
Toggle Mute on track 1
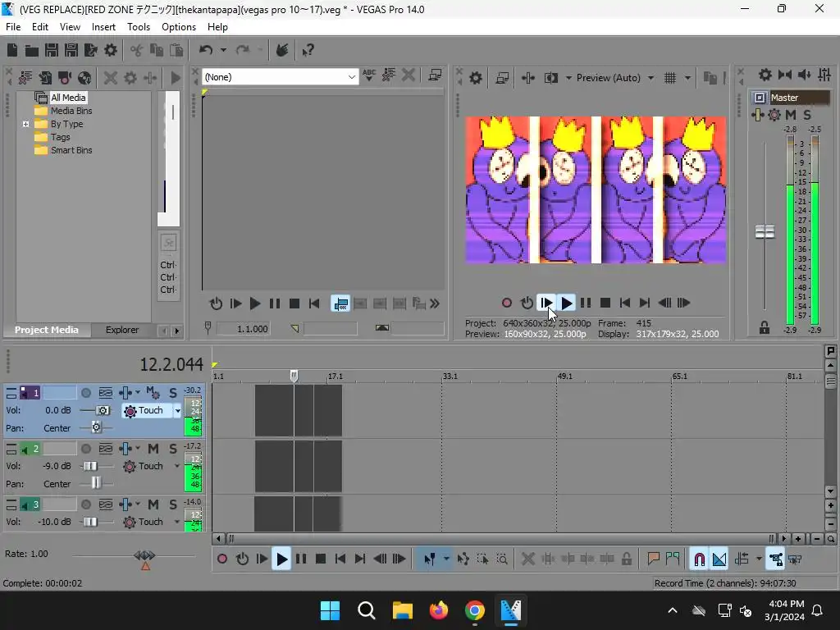click(153, 393)
